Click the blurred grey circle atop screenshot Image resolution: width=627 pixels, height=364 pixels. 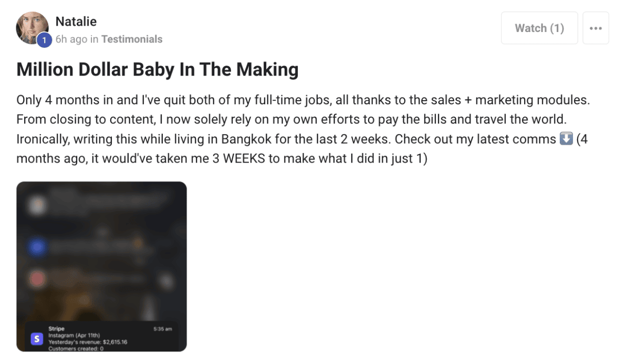37,206
